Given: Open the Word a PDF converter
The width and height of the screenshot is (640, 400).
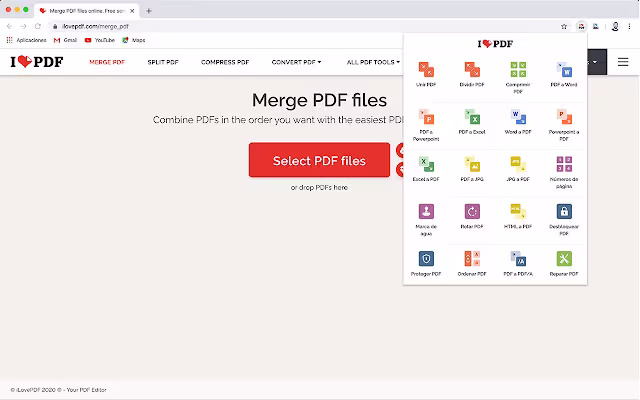Looking at the screenshot, I should pyautogui.click(x=518, y=122).
